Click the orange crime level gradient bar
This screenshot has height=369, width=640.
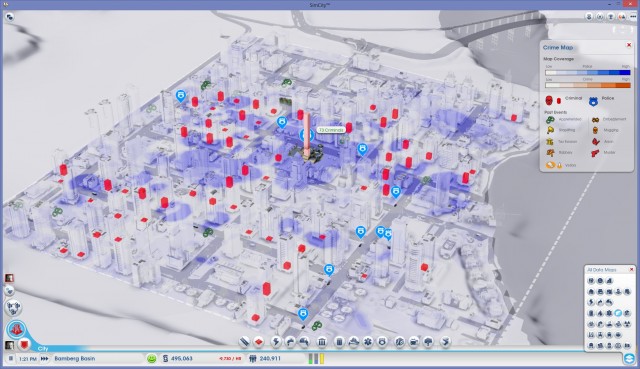click(x=588, y=85)
